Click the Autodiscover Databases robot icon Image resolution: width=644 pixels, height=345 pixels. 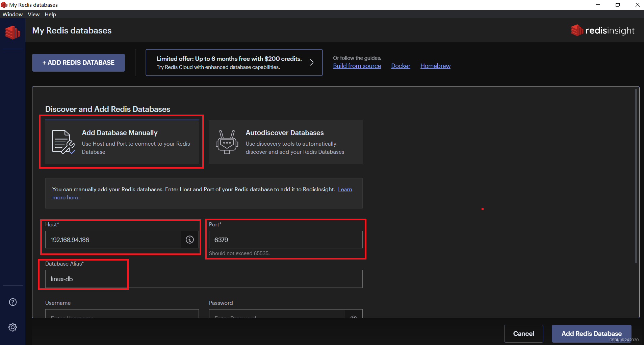coord(227,142)
